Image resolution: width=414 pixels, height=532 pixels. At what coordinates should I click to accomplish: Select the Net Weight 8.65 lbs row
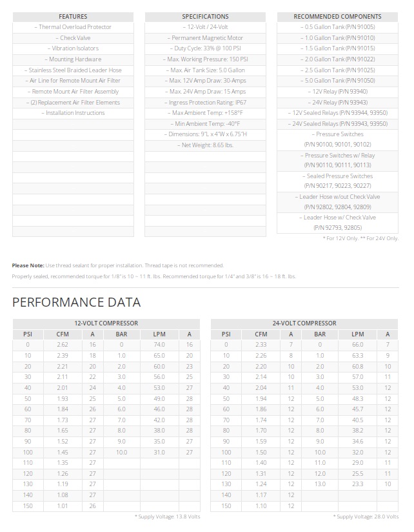click(205, 145)
